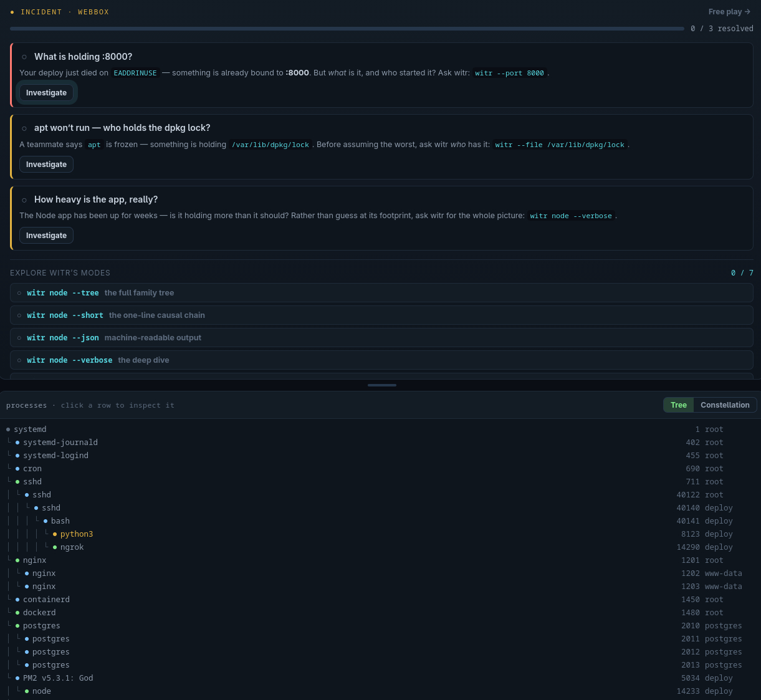Click the status circle beside How heavy is the app
The image size is (761, 700).
pyautogui.click(x=24, y=200)
